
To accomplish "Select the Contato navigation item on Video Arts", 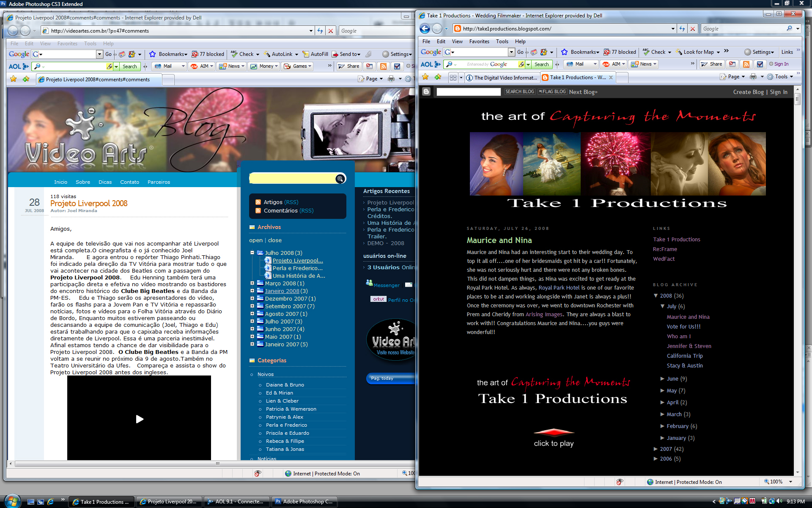I will (129, 182).
